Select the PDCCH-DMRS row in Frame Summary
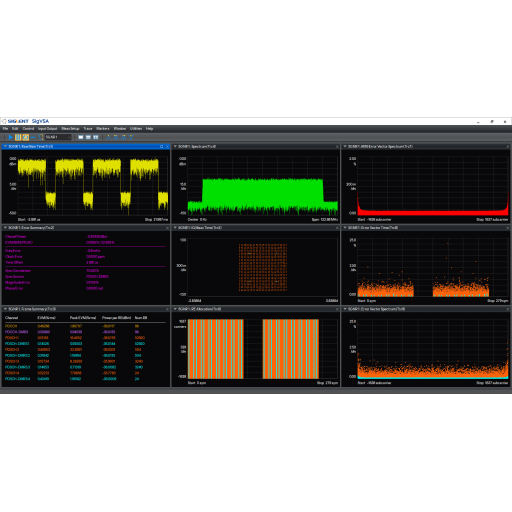The width and height of the screenshot is (512, 512). 85,332
